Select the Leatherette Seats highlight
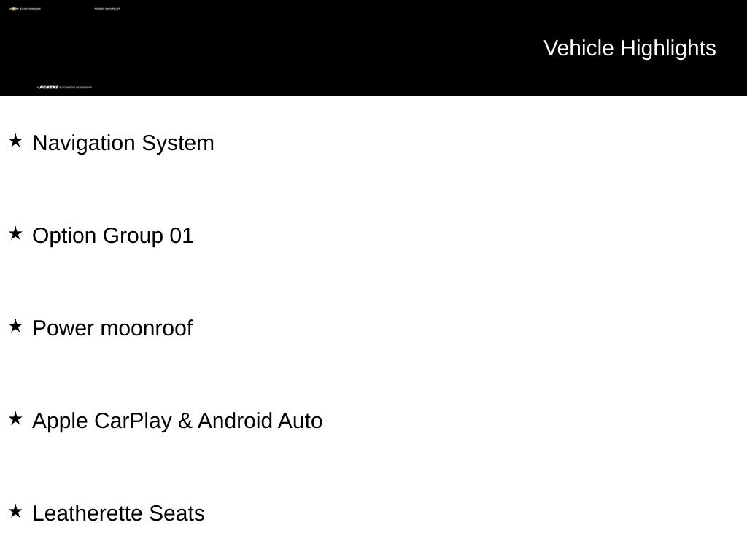This screenshot has width=747, height=560. (119, 513)
